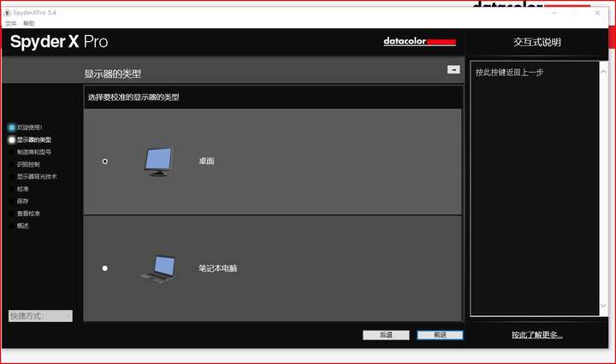Click the 交互式说明 panel heading
The width and height of the screenshot is (616, 364).
537,42
